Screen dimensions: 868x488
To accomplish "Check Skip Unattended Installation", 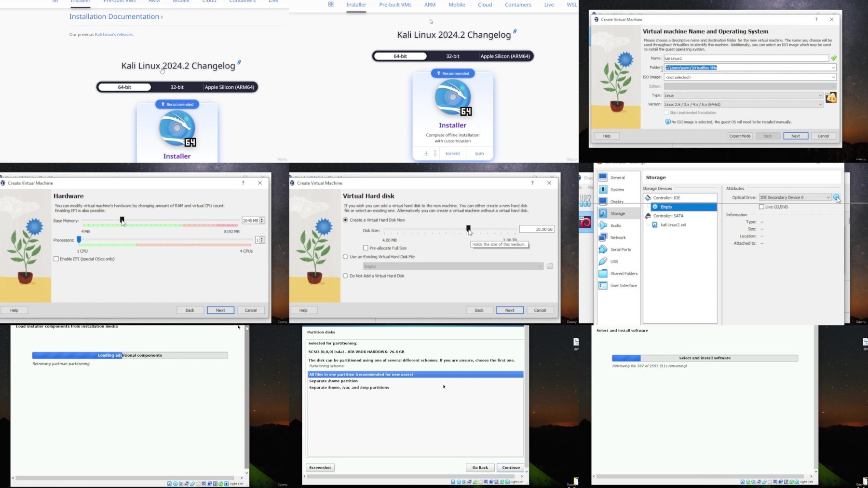I will (666, 113).
